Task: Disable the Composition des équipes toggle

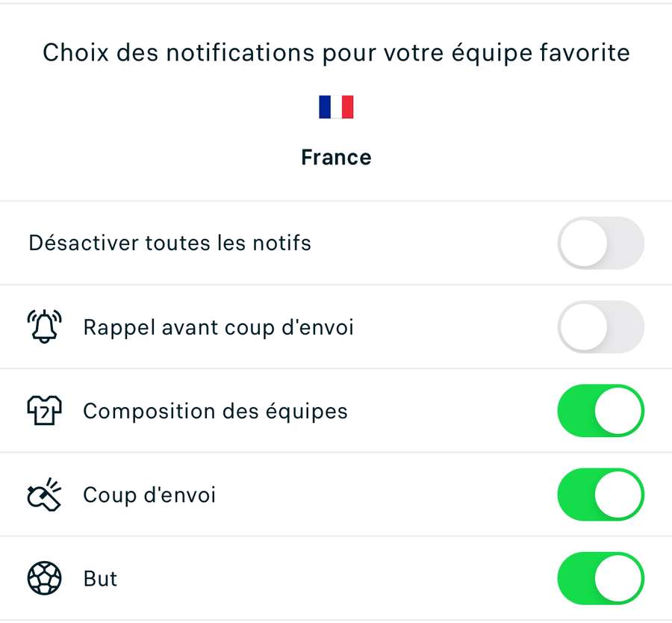Action: pos(600,411)
